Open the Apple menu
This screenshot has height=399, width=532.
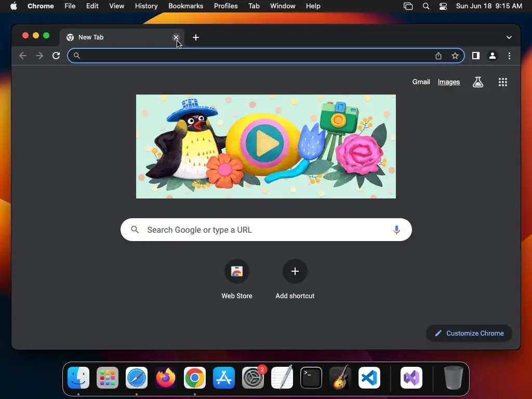point(14,6)
